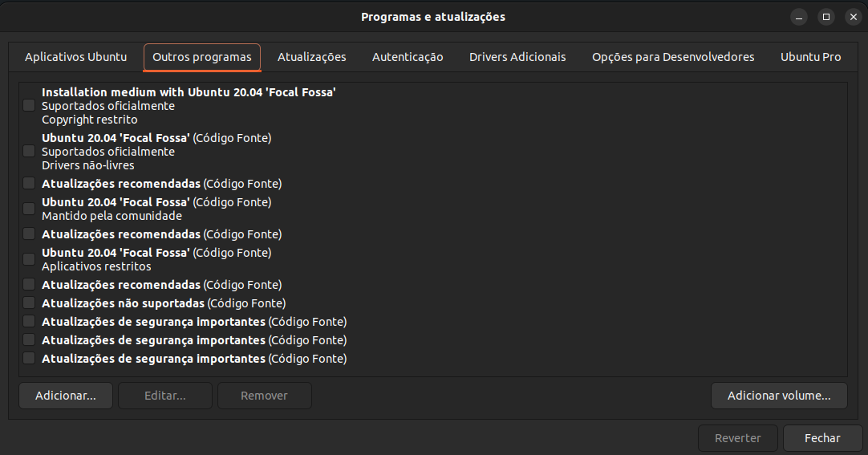
Task: Switch to the Aplicativos Ubuntu tab
Action: 76,57
